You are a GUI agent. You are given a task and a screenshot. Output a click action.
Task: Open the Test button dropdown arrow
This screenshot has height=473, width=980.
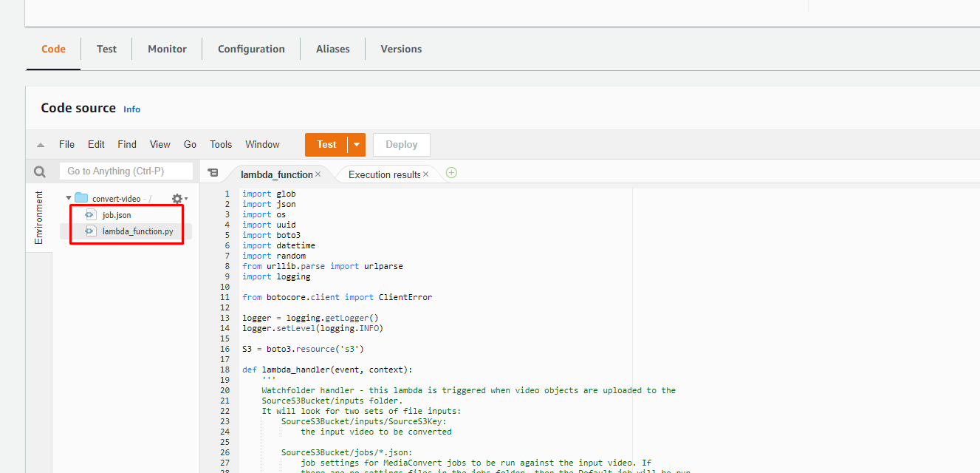point(357,145)
